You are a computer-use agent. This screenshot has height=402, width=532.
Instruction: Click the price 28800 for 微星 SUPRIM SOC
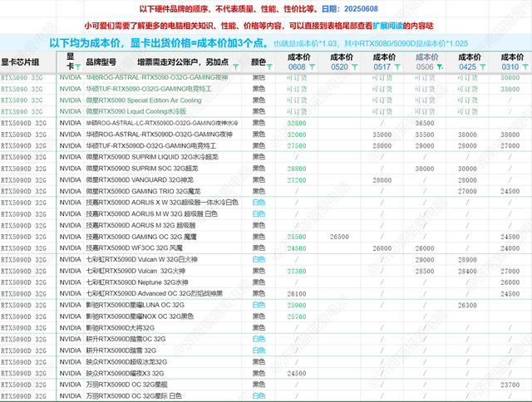click(x=297, y=169)
